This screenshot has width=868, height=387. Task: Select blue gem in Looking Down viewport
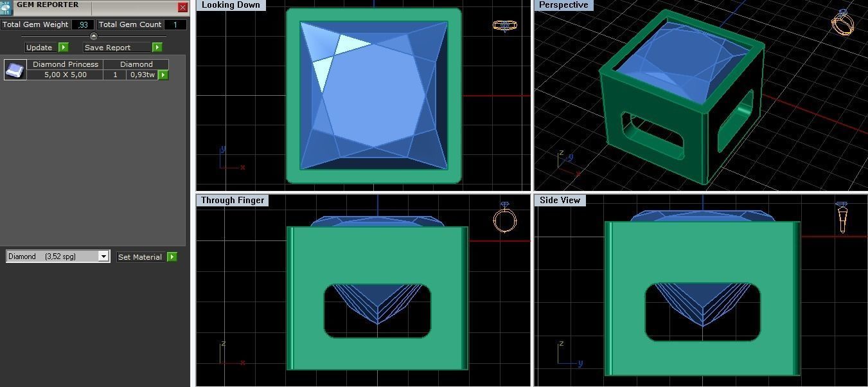[x=374, y=96]
